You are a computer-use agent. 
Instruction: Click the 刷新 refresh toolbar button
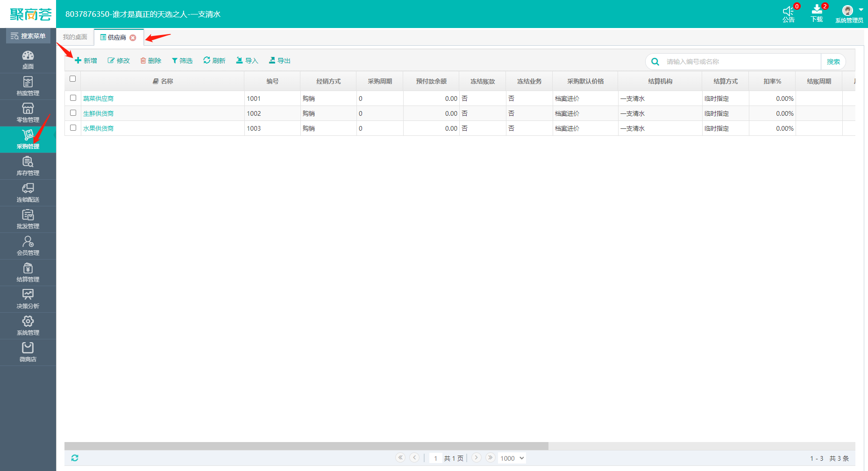[x=214, y=61]
